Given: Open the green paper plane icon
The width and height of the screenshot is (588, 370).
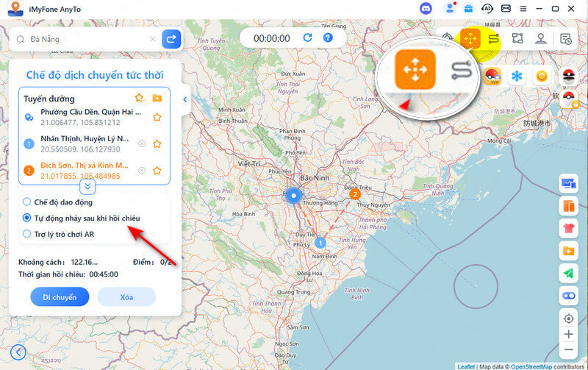Looking at the screenshot, I should point(568,273).
